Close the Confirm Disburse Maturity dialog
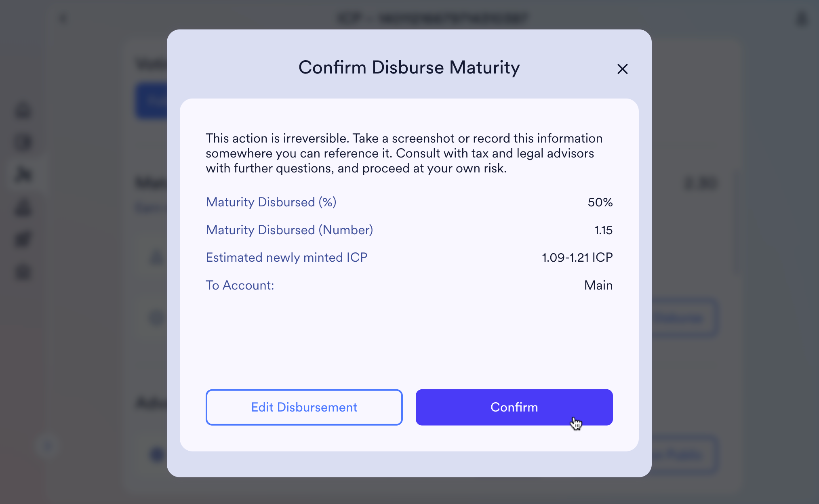The height and width of the screenshot is (504, 819). click(622, 69)
